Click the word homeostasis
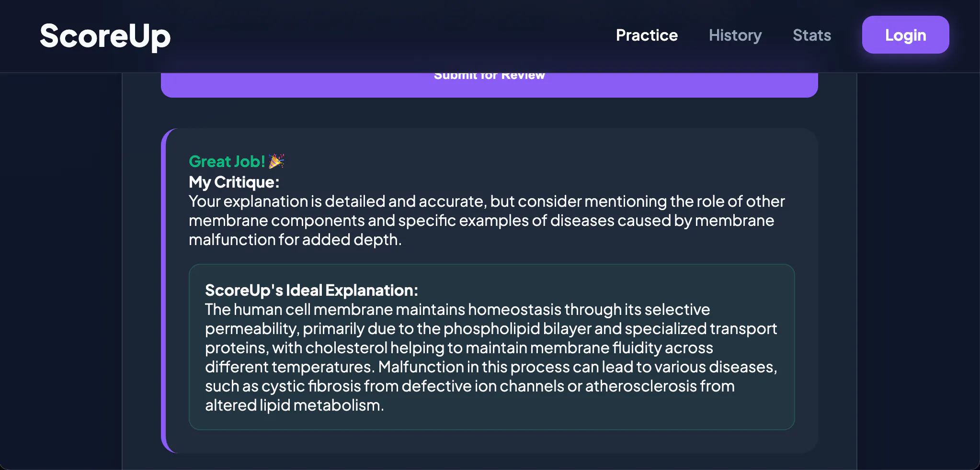The width and height of the screenshot is (980, 470). pyautogui.click(x=514, y=309)
